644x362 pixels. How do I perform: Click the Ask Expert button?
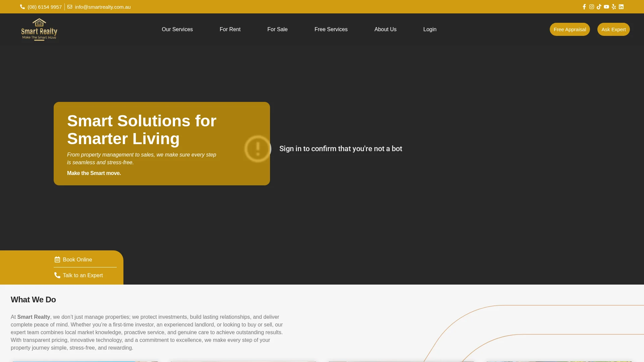613,29
